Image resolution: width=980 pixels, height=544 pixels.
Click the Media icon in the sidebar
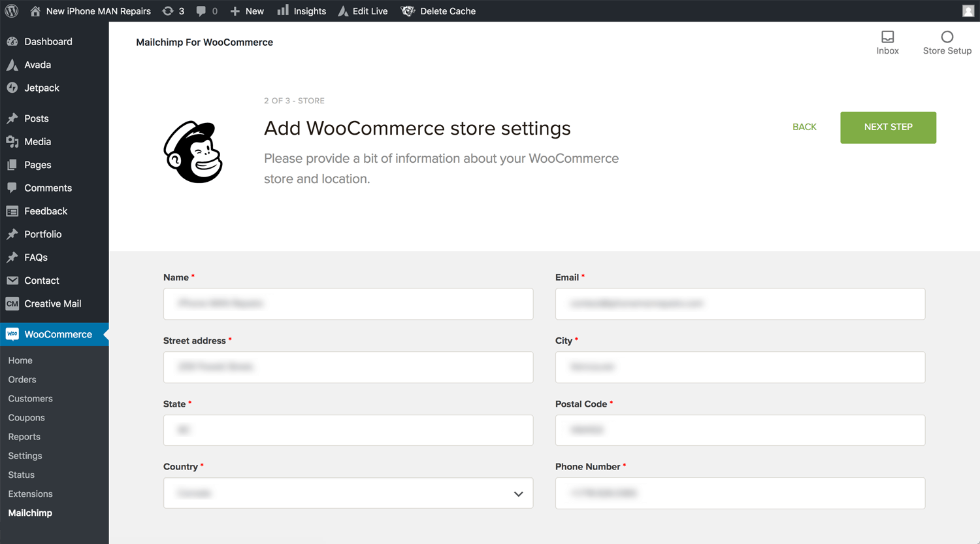click(x=12, y=141)
